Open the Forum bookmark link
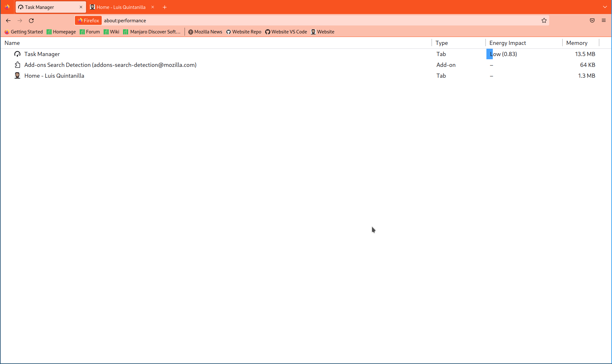 [x=90, y=32]
